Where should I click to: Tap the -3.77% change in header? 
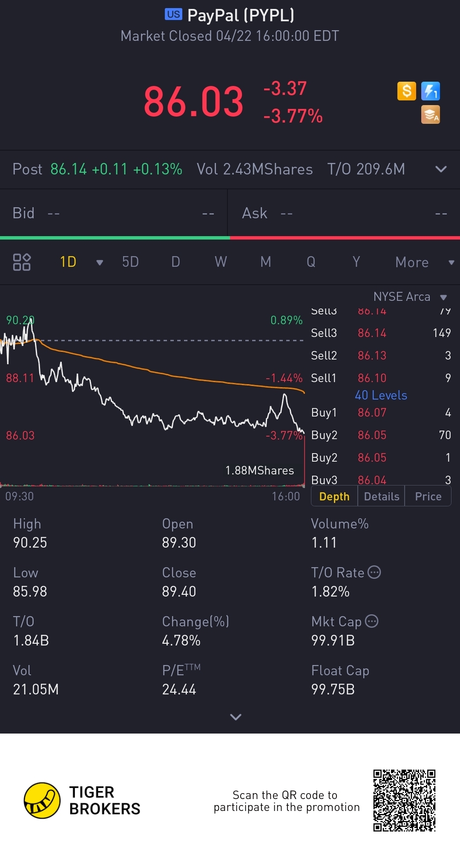point(293,116)
